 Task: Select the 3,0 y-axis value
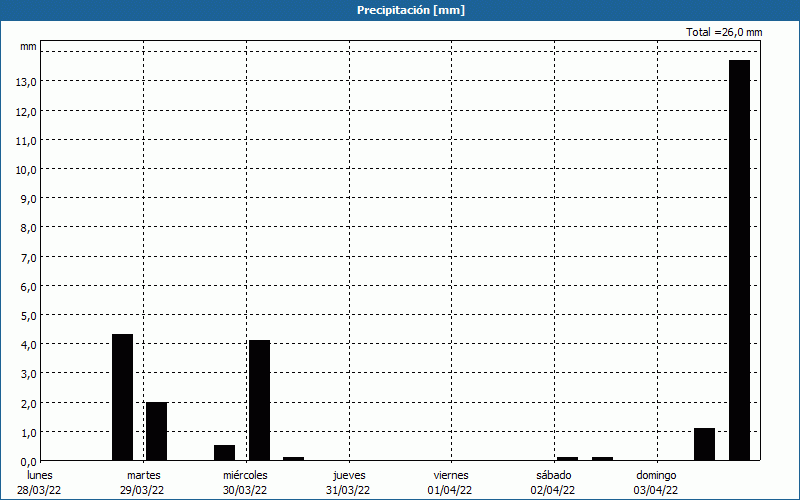29,373
